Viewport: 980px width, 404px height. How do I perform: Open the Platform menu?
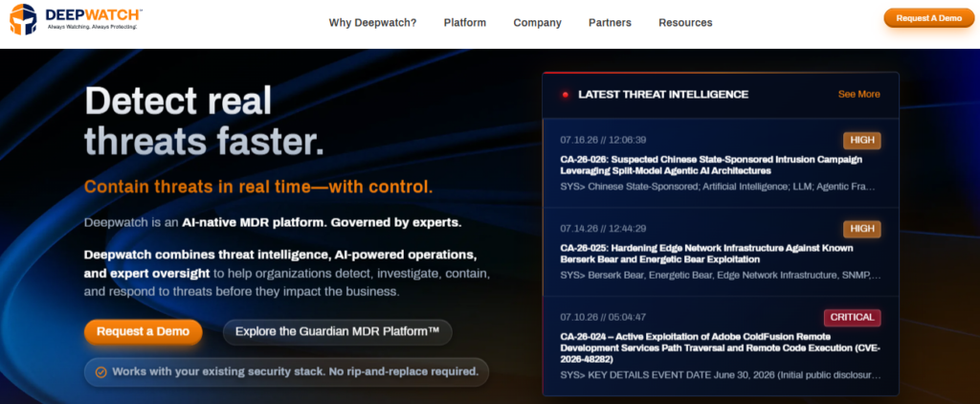[465, 23]
